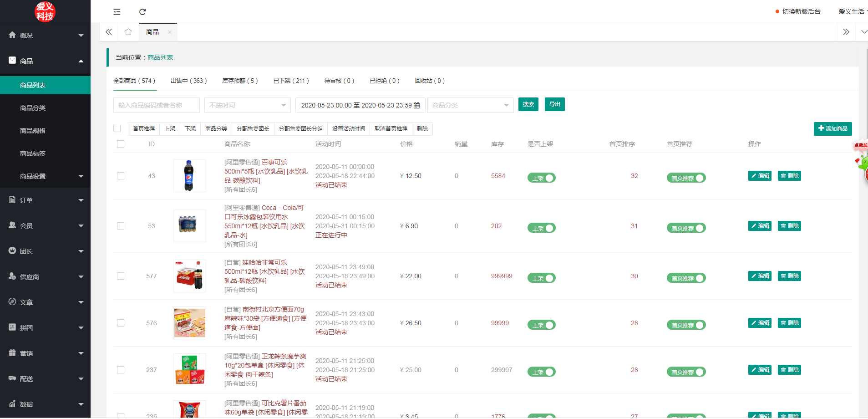868x419 pixels.
Task: Click the product name search input field
Action: pos(156,105)
